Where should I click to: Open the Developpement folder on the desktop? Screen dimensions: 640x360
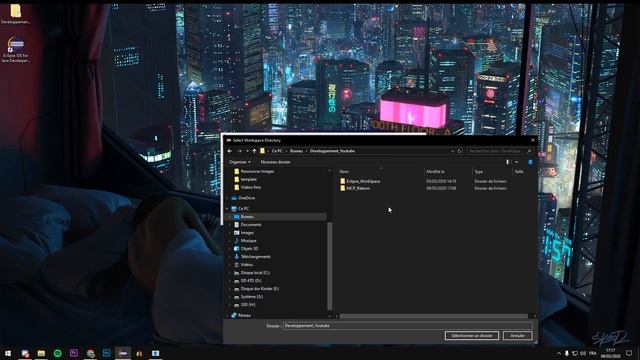pos(16,13)
